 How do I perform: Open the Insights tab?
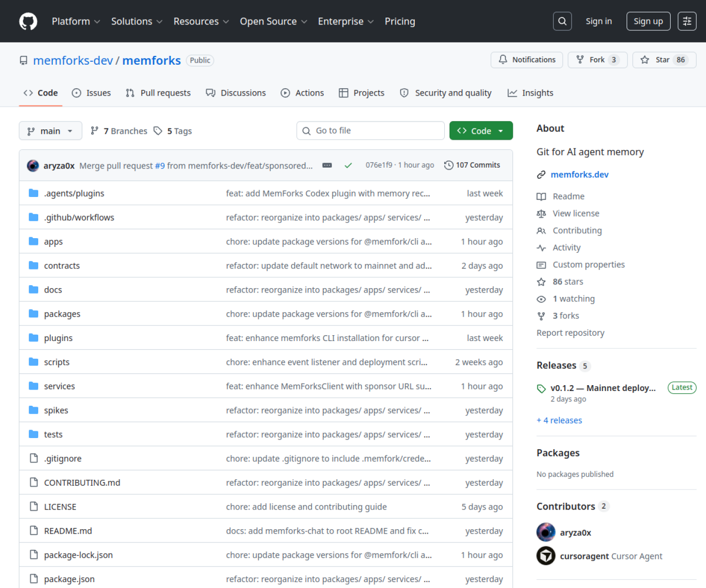tap(530, 93)
